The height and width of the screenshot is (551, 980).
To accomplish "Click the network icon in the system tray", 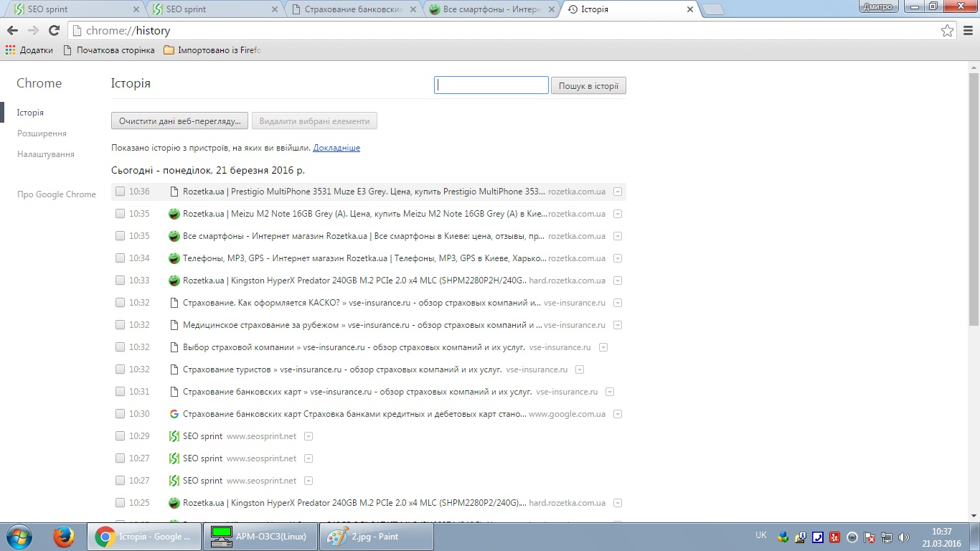I will (887, 537).
